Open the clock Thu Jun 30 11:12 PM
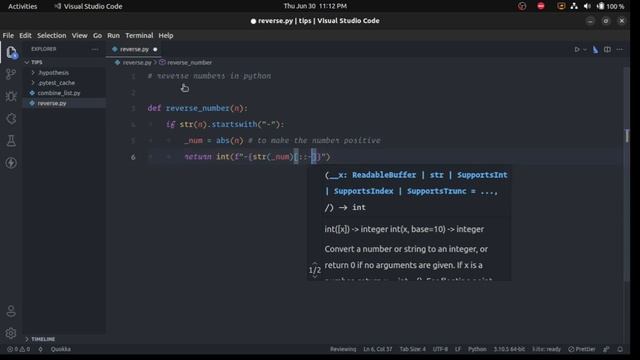This screenshot has width=640, height=360. (x=315, y=6)
